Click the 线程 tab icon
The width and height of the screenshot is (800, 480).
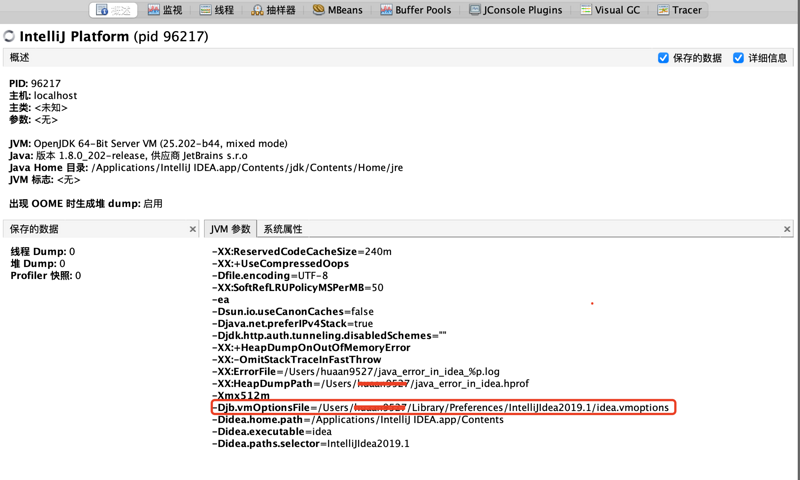pyautogui.click(x=205, y=10)
